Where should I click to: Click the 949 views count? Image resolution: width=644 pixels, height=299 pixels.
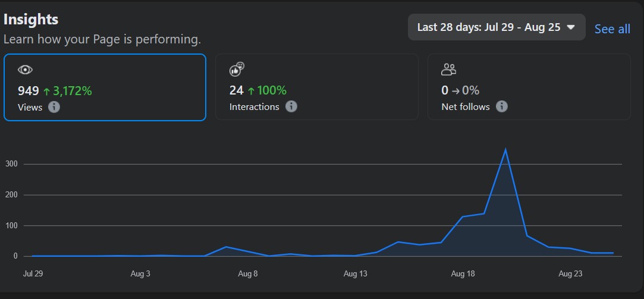coord(29,91)
